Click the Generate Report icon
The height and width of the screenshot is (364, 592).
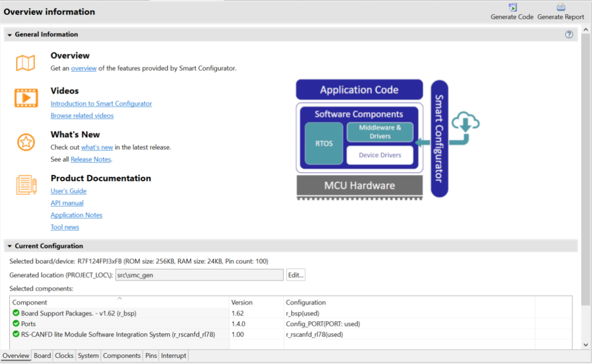pos(561,7)
